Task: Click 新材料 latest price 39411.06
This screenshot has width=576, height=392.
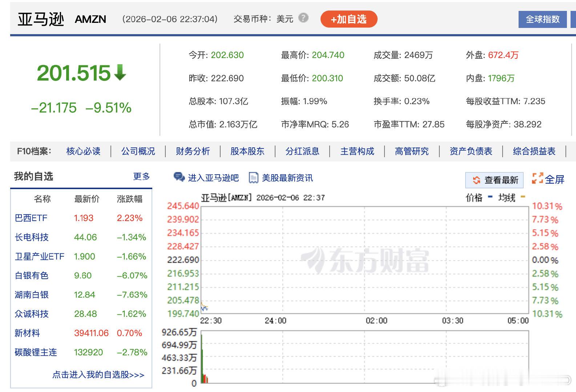Action: (x=92, y=333)
